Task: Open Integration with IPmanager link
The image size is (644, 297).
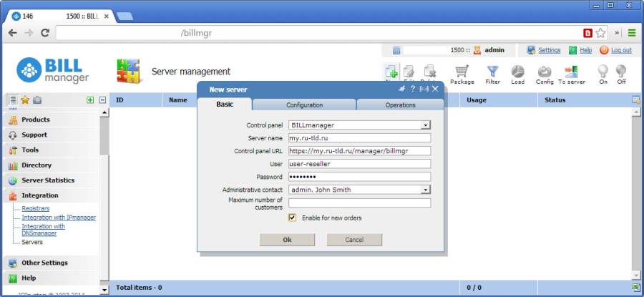Action: point(59,218)
